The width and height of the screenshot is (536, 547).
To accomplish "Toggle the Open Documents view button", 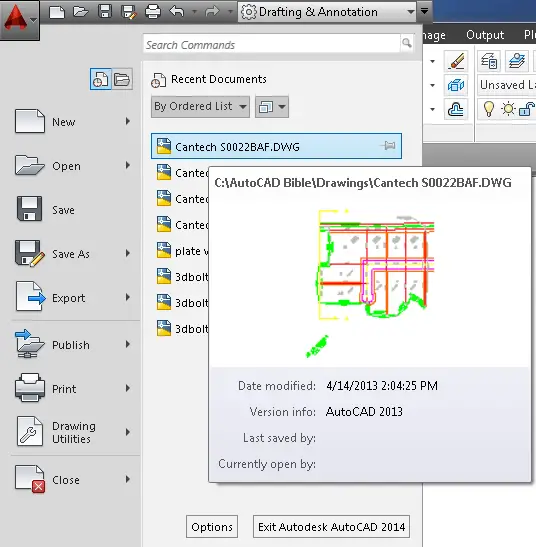I will click(122, 79).
